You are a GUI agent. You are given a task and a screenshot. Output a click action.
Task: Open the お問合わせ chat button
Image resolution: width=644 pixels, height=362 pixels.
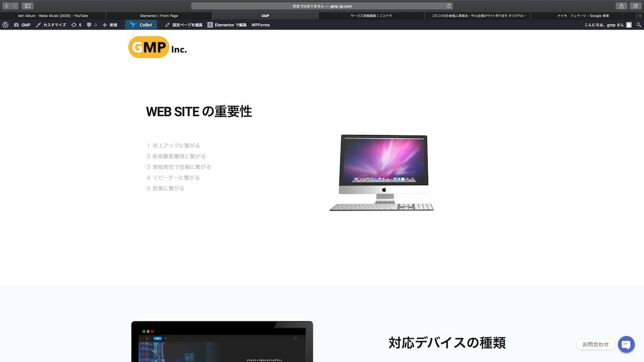626,344
